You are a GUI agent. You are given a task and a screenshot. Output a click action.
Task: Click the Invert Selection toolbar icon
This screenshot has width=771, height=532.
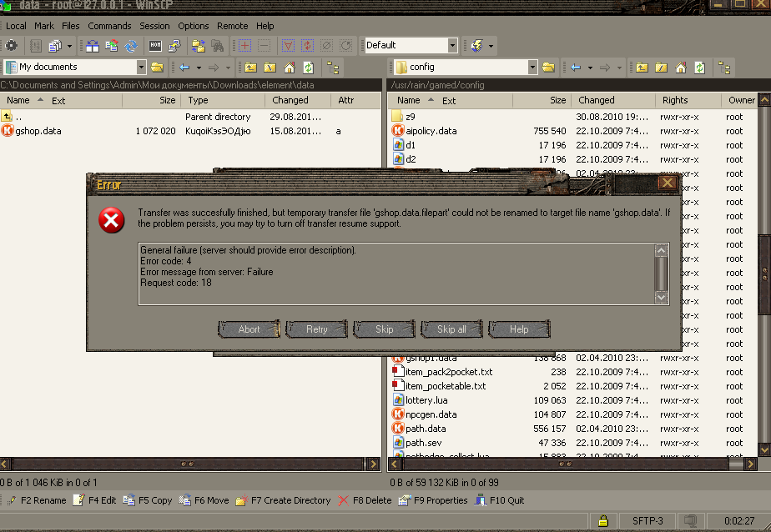pos(308,46)
